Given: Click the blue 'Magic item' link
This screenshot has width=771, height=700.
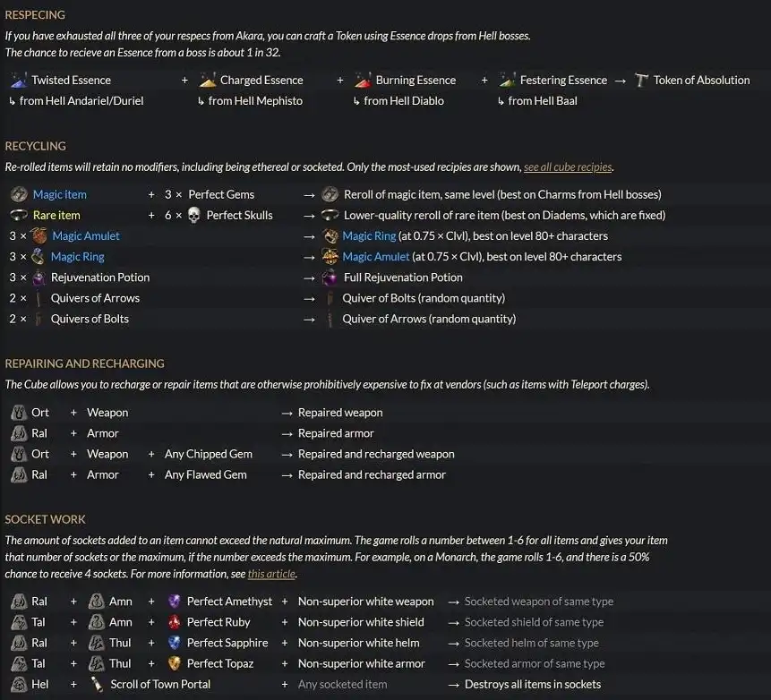Looking at the screenshot, I should pos(59,194).
